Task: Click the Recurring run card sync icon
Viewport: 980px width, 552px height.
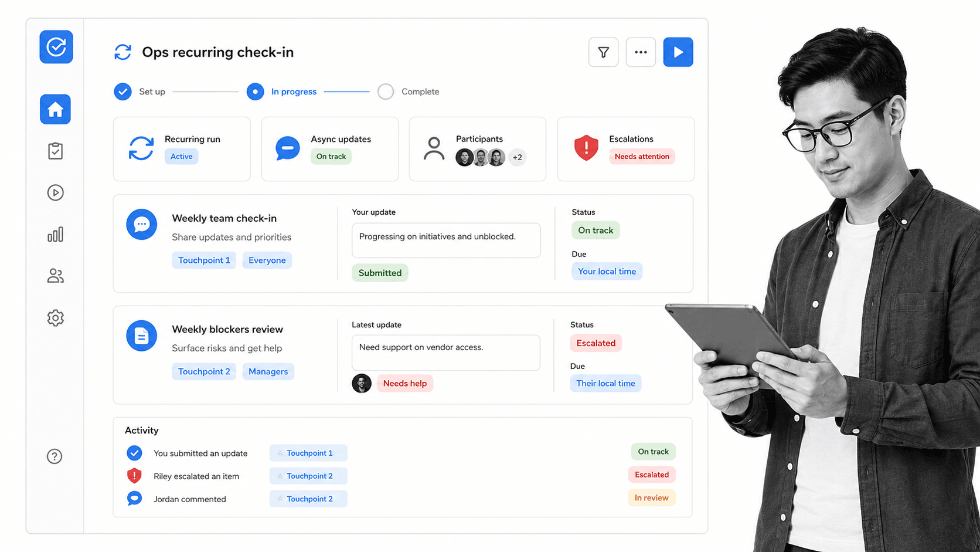Action: [141, 148]
